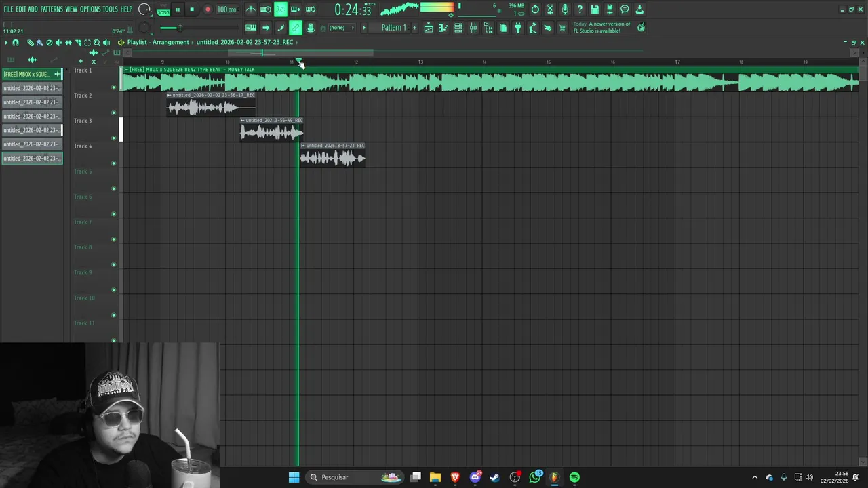Toggle the Playlist snap magnet

coord(16,42)
